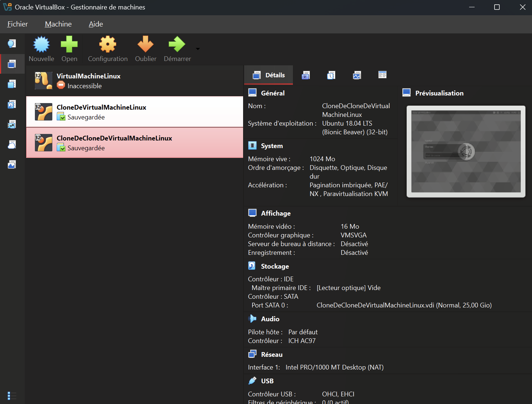Open the Logs tab with the clock icon
The width and height of the screenshot is (532, 404).
[331, 75]
